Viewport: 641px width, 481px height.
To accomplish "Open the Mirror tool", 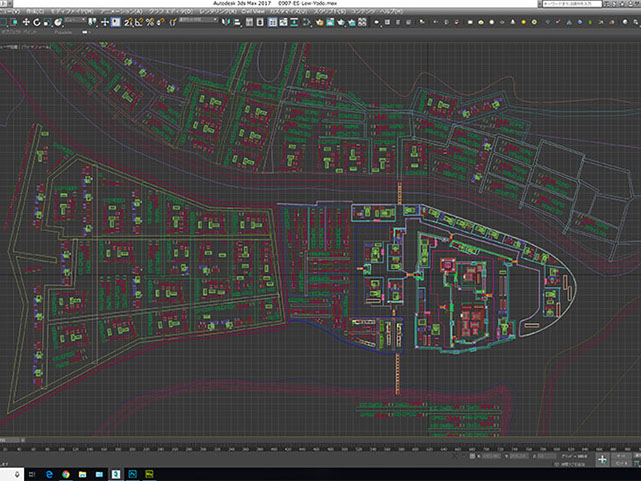I will (x=224, y=21).
